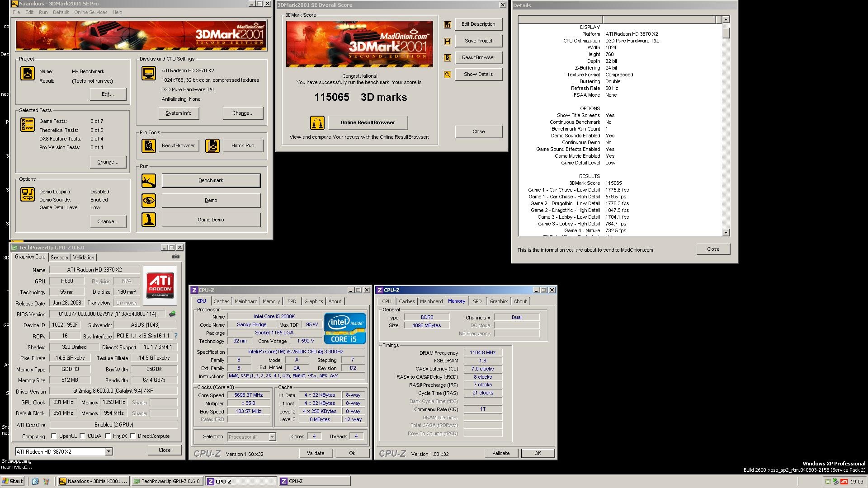868x488 pixels.
Task: Click the Online ResultBrowser icon
Action: (x=317, y=122)
